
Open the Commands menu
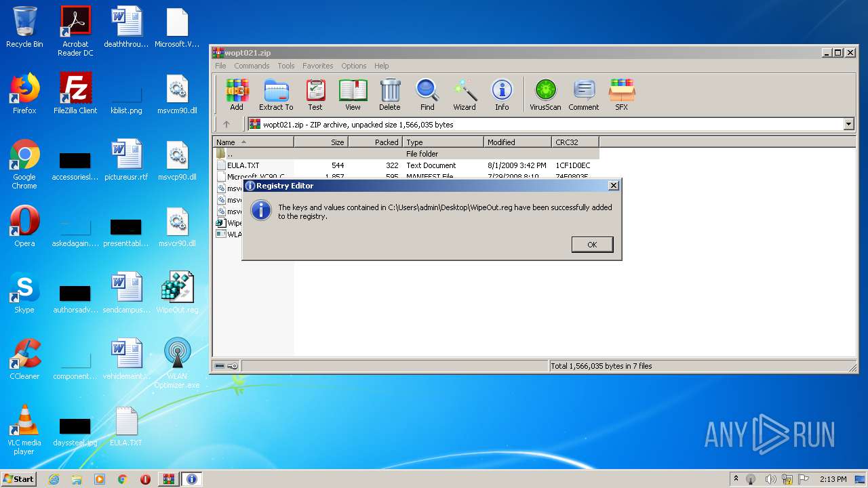point(252,66)
